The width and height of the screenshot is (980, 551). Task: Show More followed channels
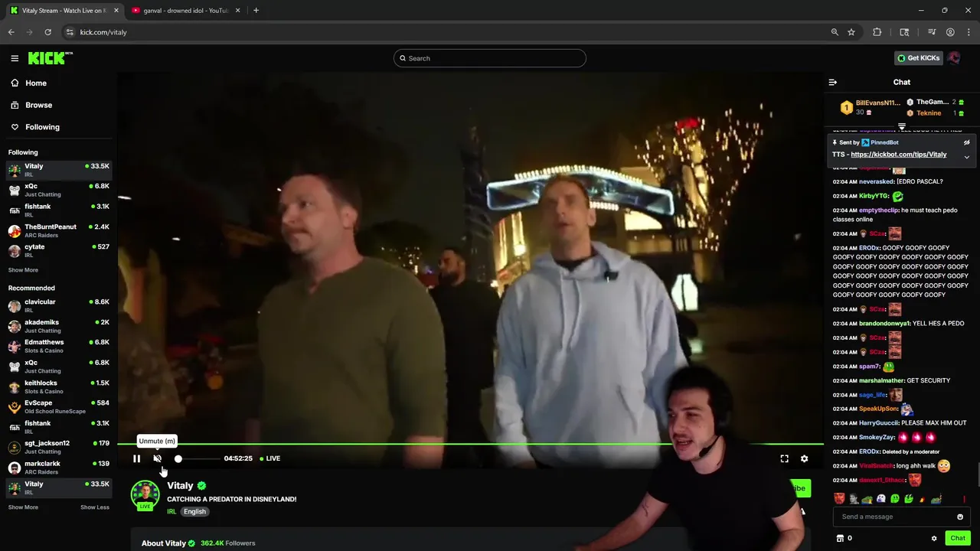(23, 270)
